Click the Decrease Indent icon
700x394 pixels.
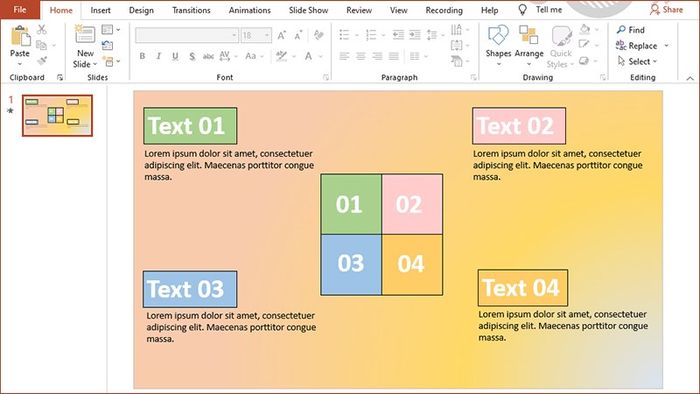click(398, 35)
